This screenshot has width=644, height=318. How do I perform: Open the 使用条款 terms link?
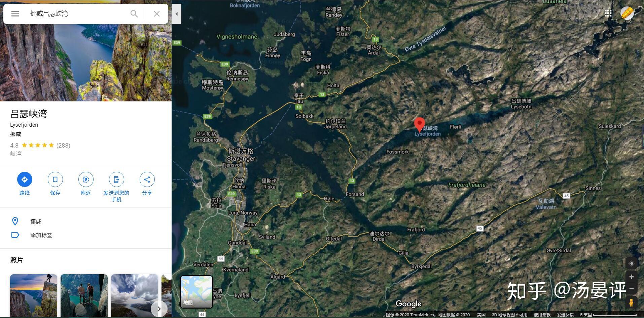(x=542, y=315)
